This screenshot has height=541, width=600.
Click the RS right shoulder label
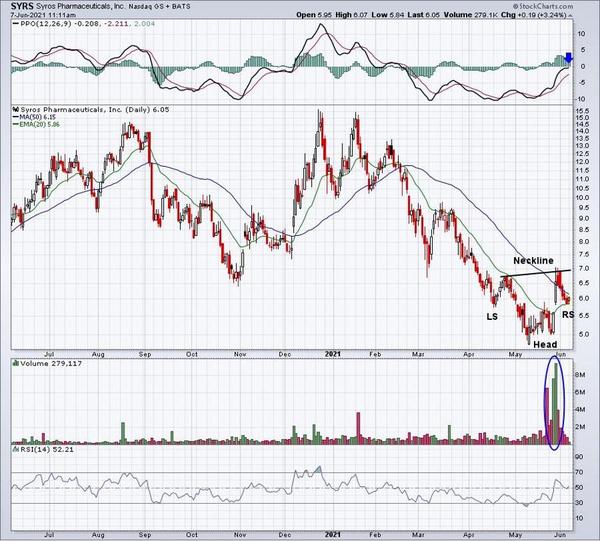pyautogui.click(x=567, y=315)
